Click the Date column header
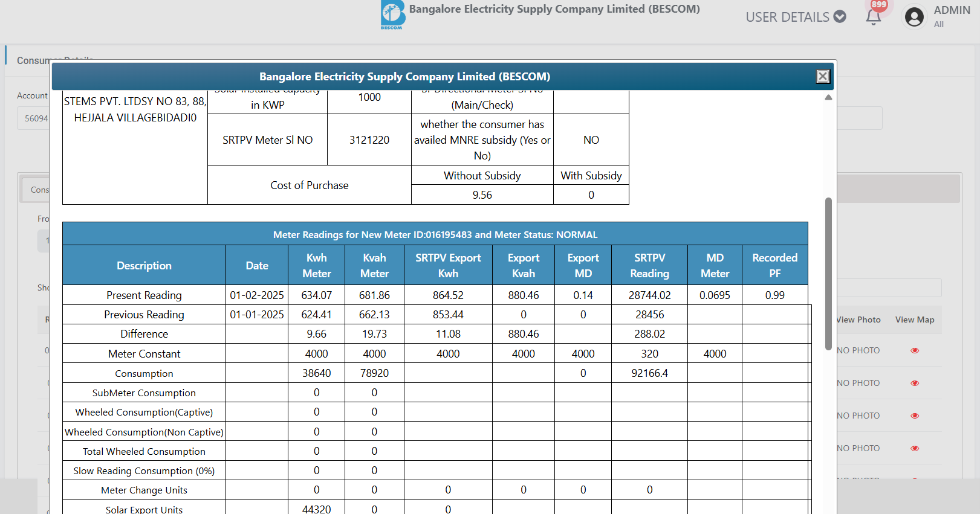The height and width of the screenshot is (514, 980). (257, 265)
